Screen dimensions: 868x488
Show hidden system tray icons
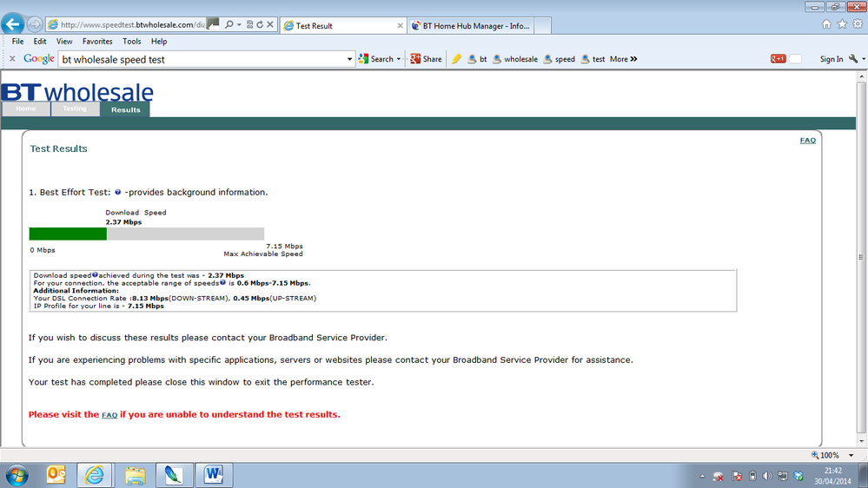pyautogui.click(x=702, y=476)
